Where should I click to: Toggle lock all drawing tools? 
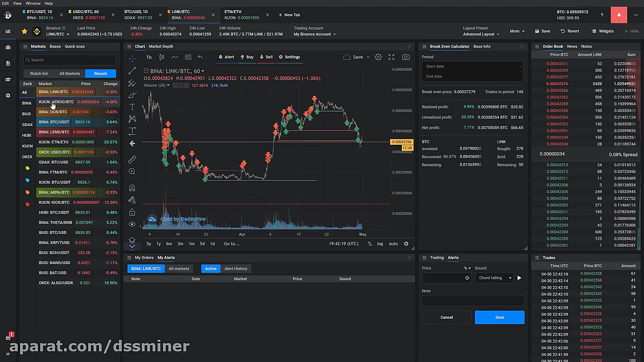[132, 212]
